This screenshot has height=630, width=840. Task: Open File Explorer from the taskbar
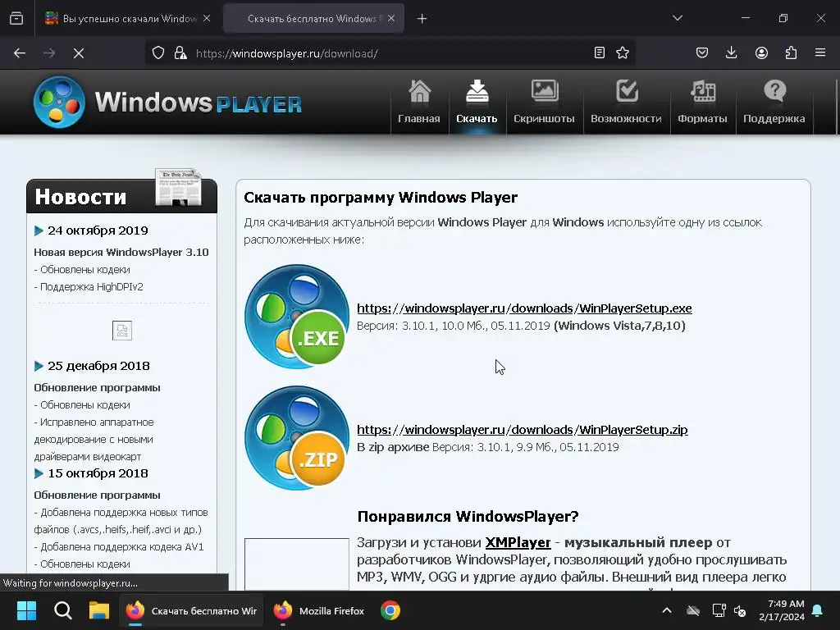coord(99,610)
